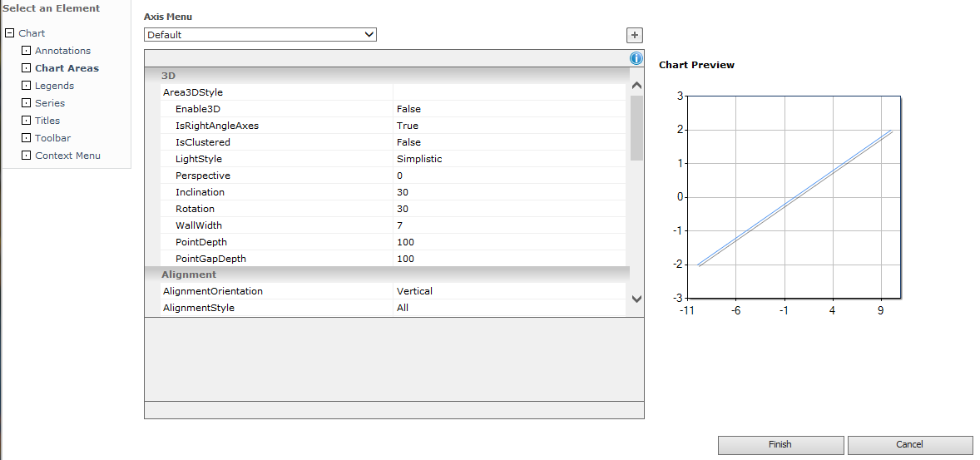Select Annotations in the element tree
Screen dimensions: 980x460
(62, 51)
